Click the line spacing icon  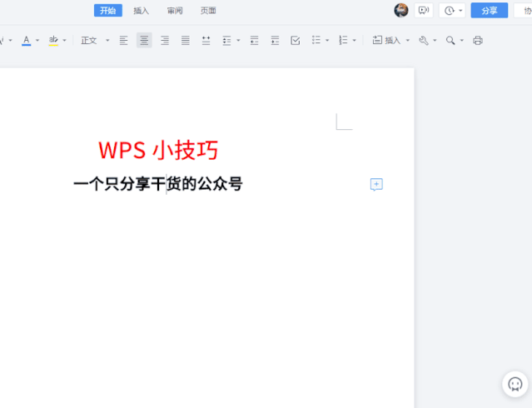click(226, 41)
